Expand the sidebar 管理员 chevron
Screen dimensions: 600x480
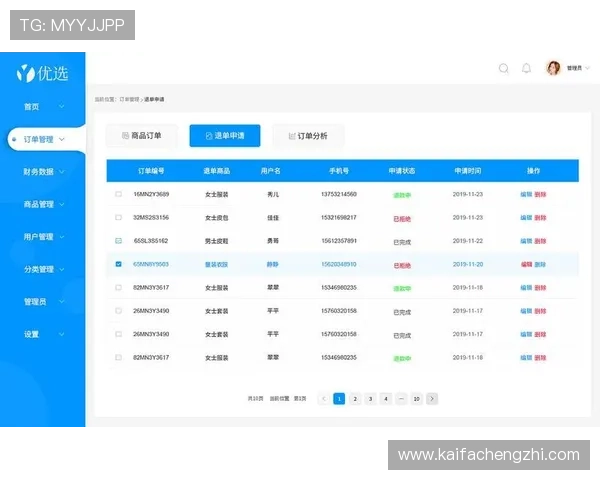[x=62, y=302]
